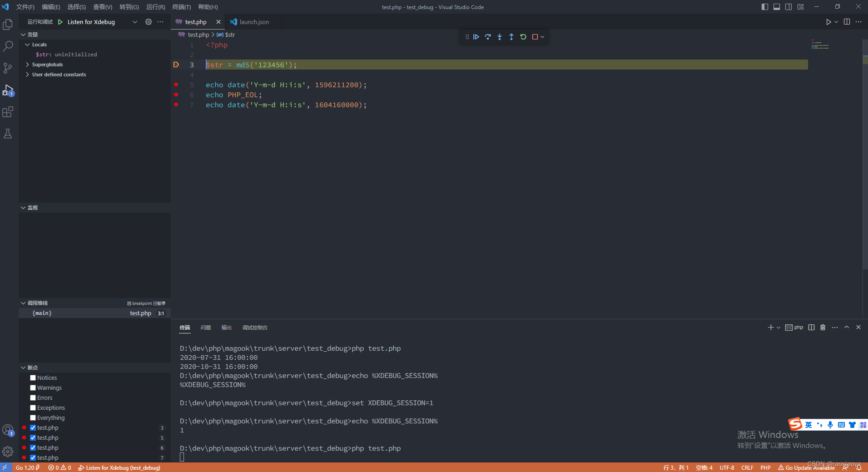Screen dimensions: 868x472
Task: Step over in the debug toolbar
Action: (488, 37)
